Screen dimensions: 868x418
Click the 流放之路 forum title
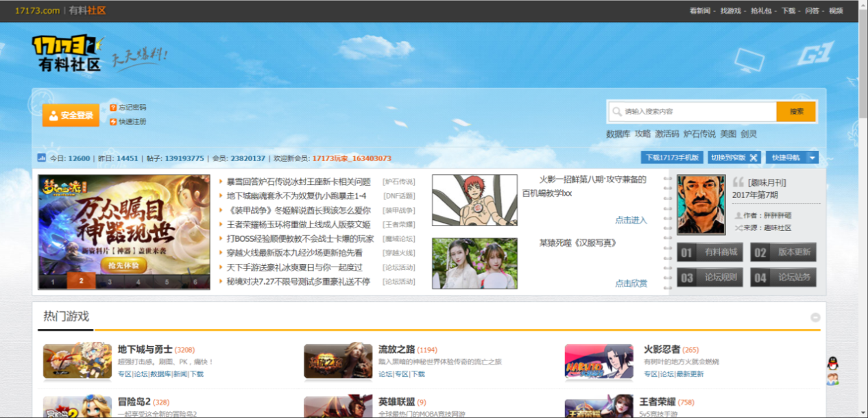(x=396, y=349)
